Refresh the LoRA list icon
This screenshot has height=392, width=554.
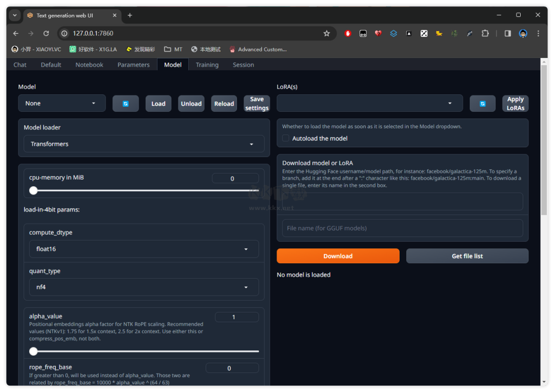(x=482, y=104)
